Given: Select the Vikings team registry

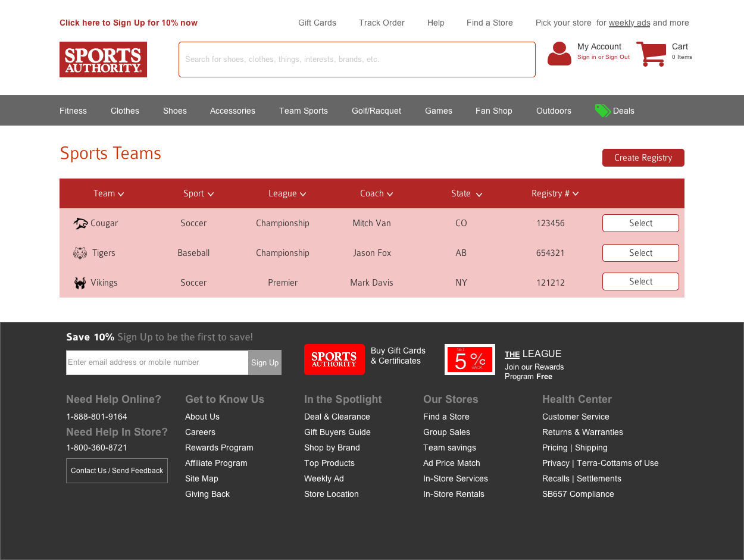Looking at the screenshot, I should click(x=640, y=281).
